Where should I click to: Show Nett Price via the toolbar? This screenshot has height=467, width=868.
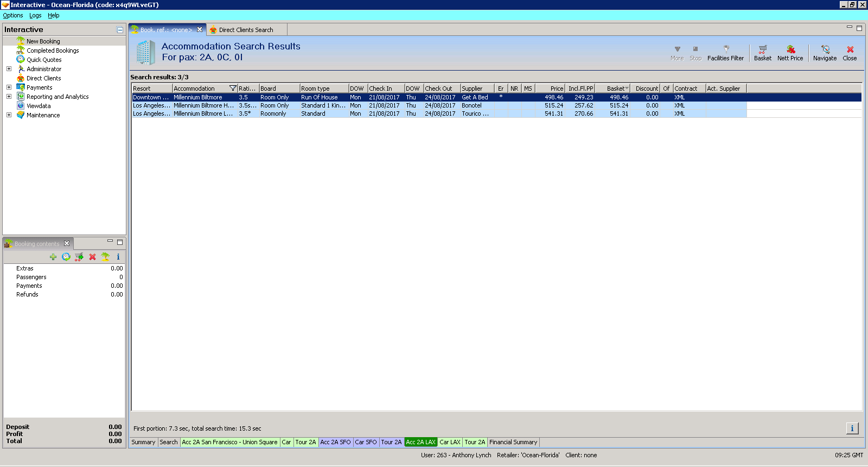tap(790, 53)
